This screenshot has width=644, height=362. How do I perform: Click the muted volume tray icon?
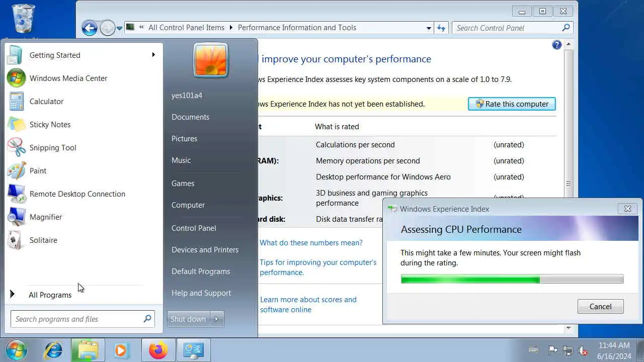[583, 350]
